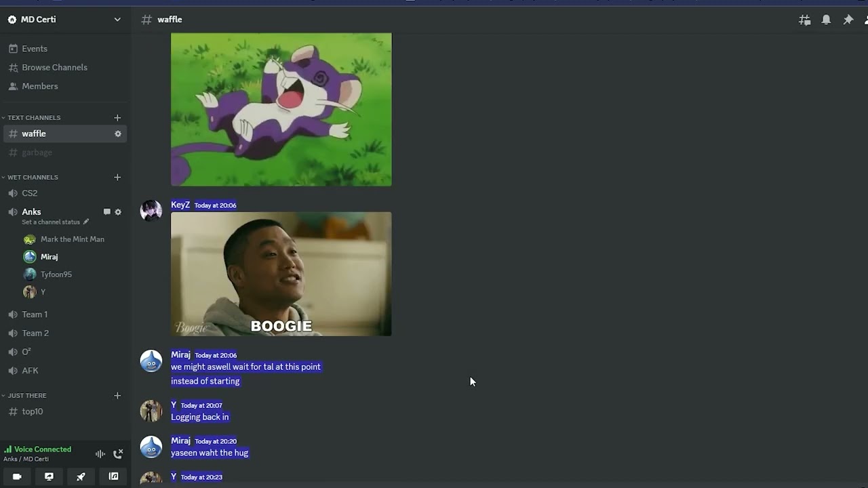Click Miraj's username on the 20:20 message
This screenshot has height=488, width=868.
(x=180, y=441)
